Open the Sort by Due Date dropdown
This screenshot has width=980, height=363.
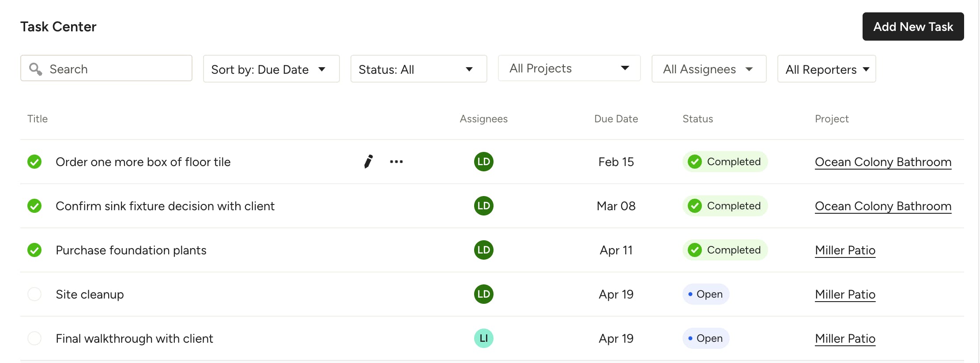coord(271,69)
